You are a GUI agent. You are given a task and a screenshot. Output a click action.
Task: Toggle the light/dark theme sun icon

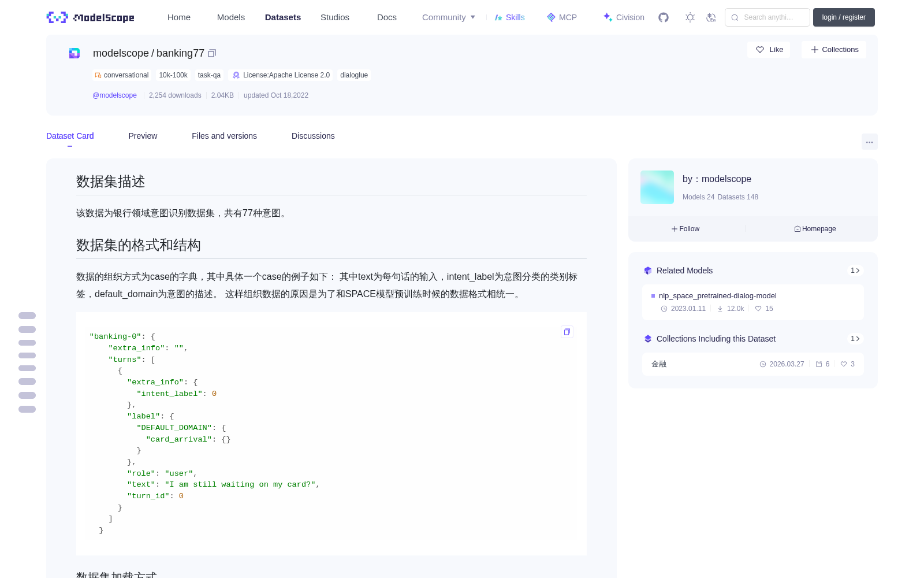coord(690,17)
